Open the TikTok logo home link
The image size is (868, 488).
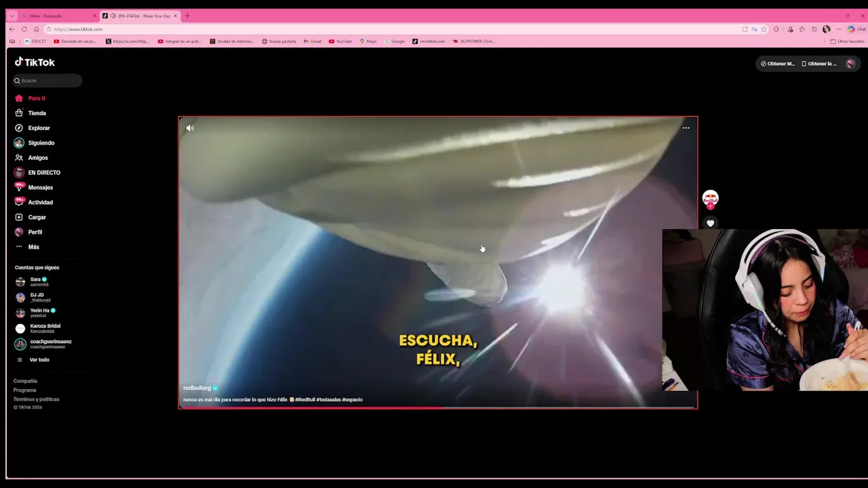coord(35,62)
